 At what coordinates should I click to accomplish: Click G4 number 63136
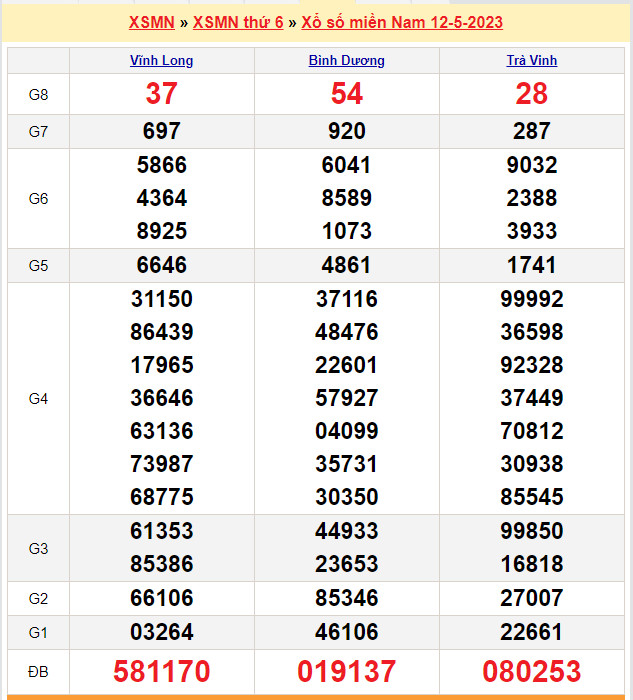tap(162, 431)
